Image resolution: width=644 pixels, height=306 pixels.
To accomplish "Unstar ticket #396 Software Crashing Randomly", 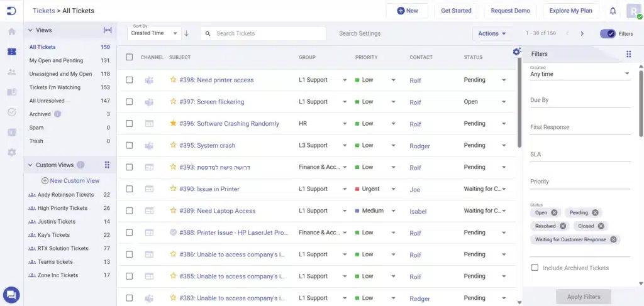I will (x=174, y=123).
